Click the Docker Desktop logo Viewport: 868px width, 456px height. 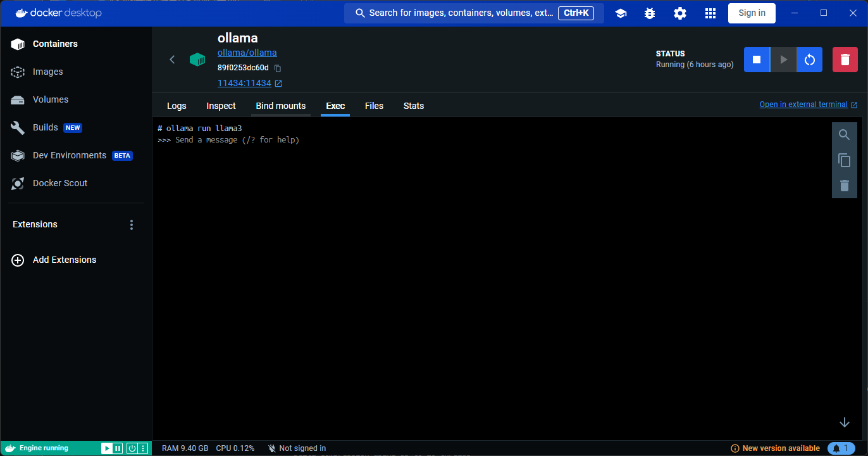[x=58, y=13]
